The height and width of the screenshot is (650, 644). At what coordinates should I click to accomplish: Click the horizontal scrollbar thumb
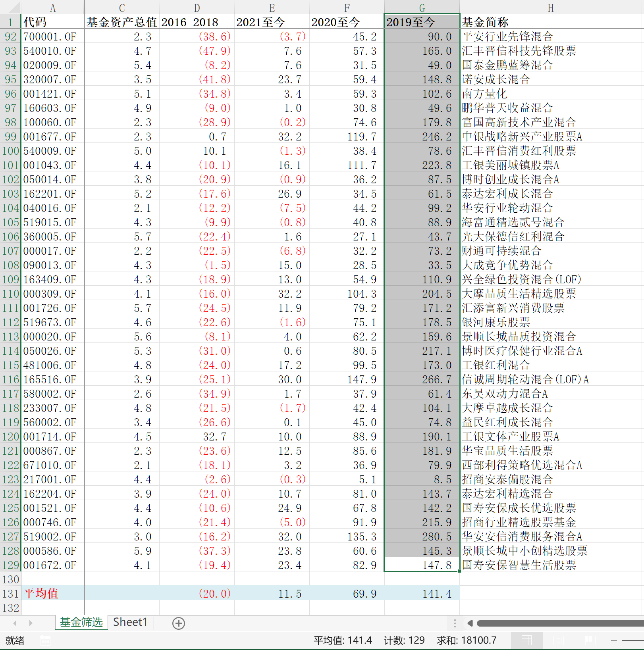click(x=560, y=623)
